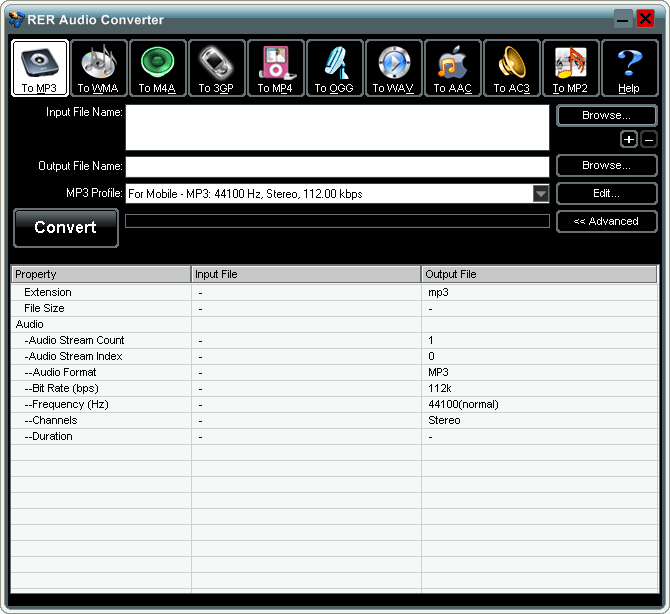Close the RER Audio Converter window
670x614 pixels.
click(x=645, y=19)
